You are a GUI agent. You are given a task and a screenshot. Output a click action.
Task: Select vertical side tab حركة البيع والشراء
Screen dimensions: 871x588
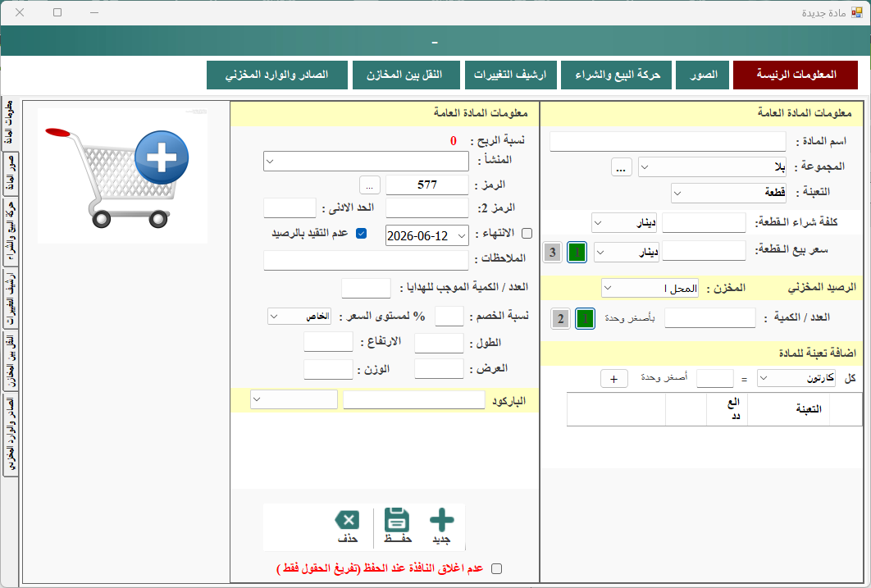click(11, 232)
